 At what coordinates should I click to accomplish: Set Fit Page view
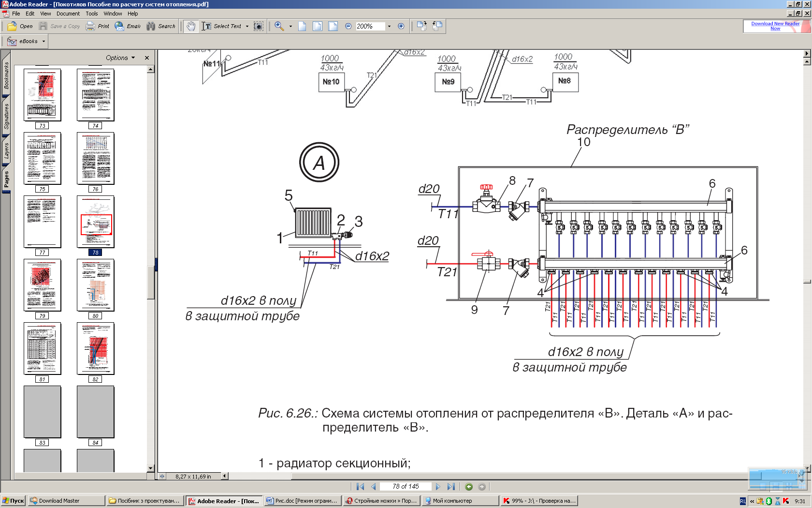tap(318, 26)
